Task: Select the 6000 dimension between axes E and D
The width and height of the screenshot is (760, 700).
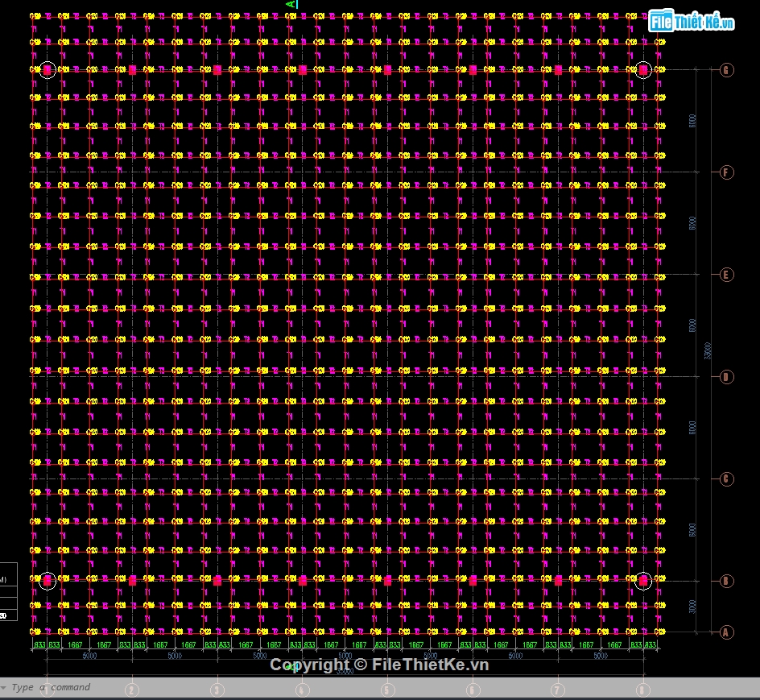Action: (692, 325)
